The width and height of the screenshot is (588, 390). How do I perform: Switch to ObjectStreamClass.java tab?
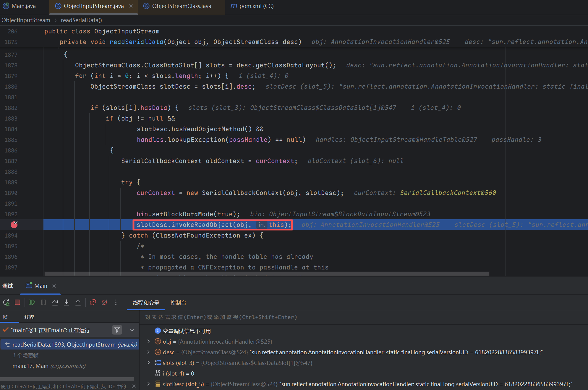tap(181, 6)
